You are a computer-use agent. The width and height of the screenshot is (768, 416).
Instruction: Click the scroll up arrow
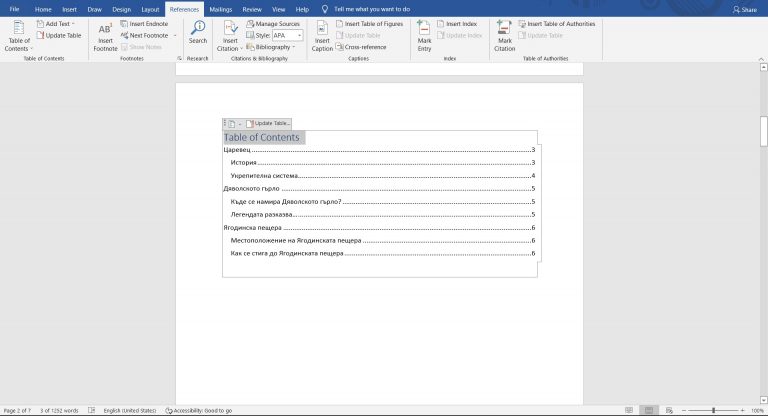click(x=764, y=67)
